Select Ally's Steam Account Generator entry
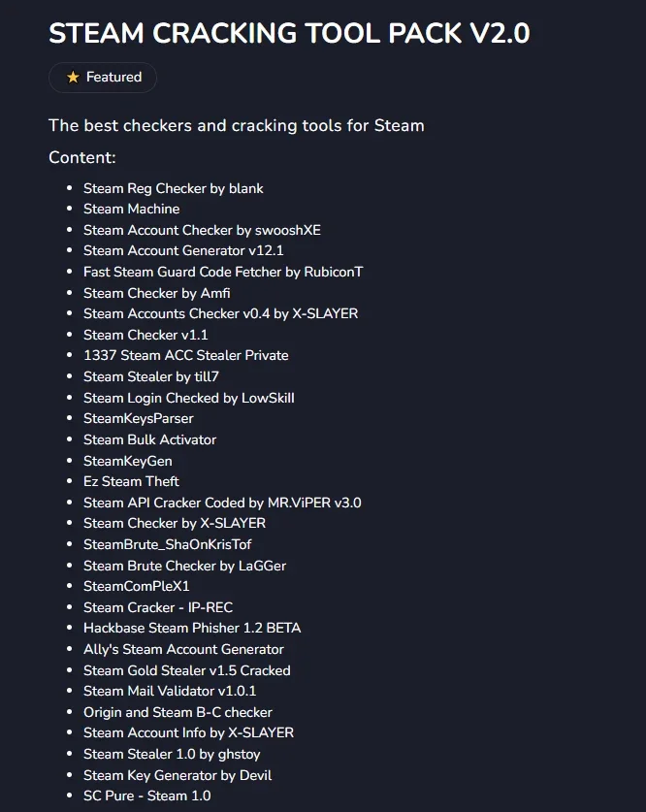Screen dimensions: 646x812 pos(183,649)
